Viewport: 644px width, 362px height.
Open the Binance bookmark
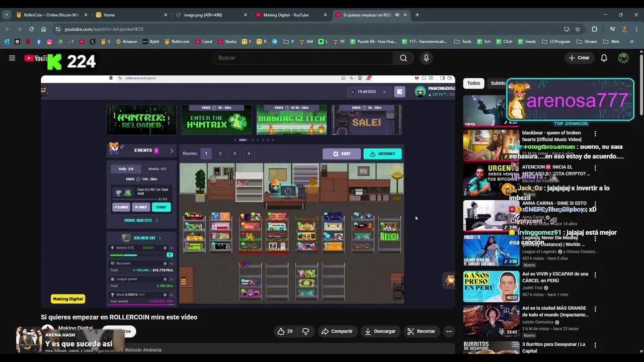pos(126,42)
